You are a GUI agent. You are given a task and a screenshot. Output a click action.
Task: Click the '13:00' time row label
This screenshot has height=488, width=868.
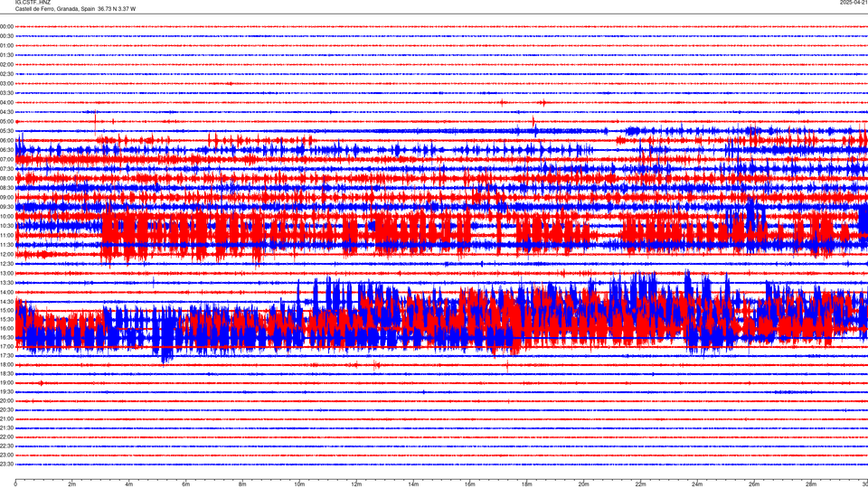6,273
